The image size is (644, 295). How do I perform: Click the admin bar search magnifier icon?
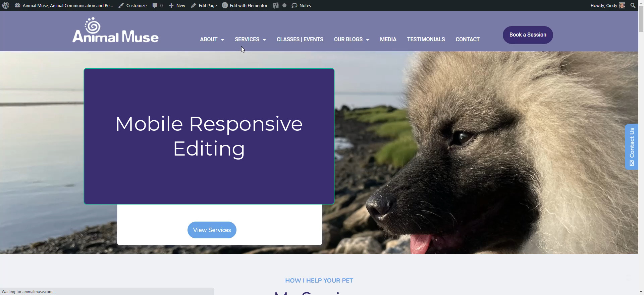click(633, 5)
